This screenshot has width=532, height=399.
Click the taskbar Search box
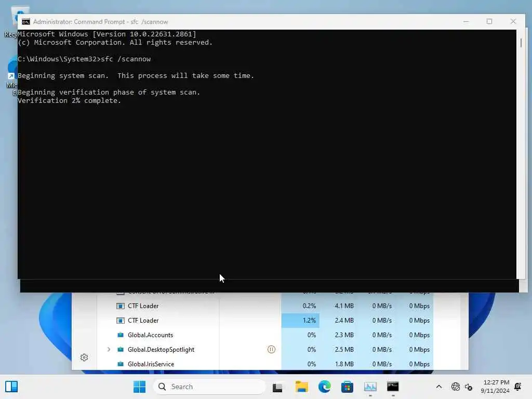tap(209, 387)
